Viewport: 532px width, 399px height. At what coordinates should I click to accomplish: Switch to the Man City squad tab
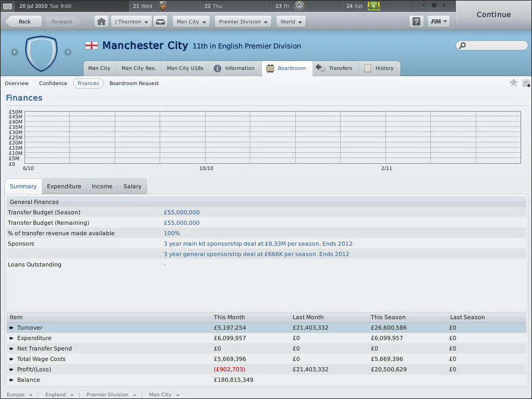(x=100, y=68)
